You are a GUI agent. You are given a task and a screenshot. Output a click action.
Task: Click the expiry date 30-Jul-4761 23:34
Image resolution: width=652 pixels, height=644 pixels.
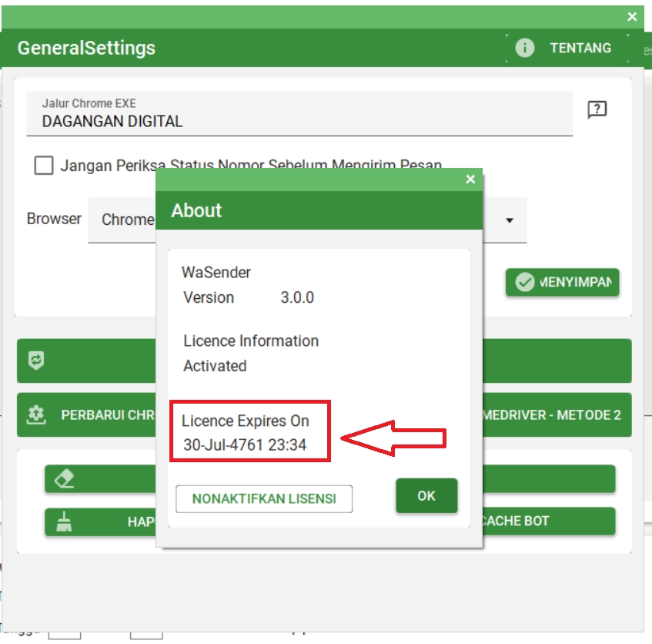coord(245,444)
